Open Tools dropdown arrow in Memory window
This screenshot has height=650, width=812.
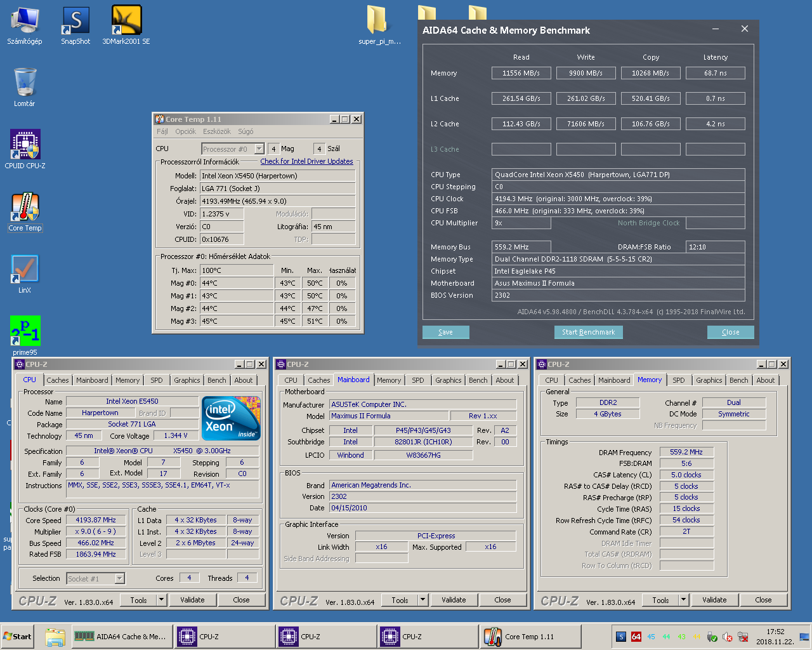(x=684, y=600)
